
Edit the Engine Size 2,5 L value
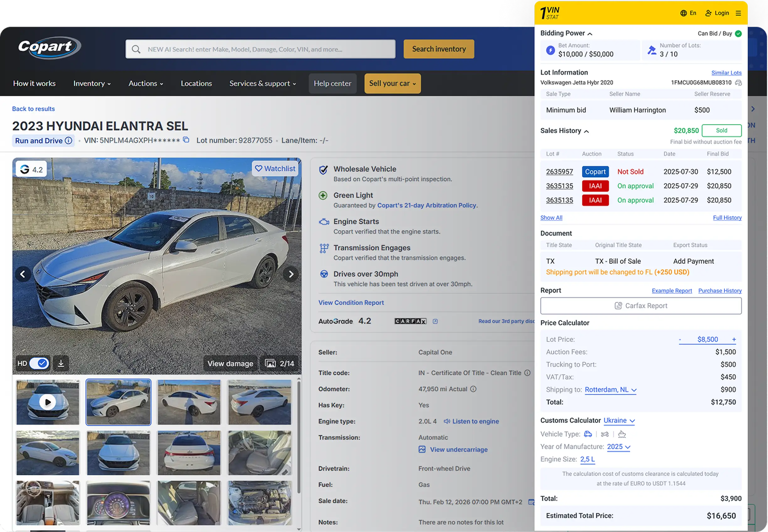(587, 459)
